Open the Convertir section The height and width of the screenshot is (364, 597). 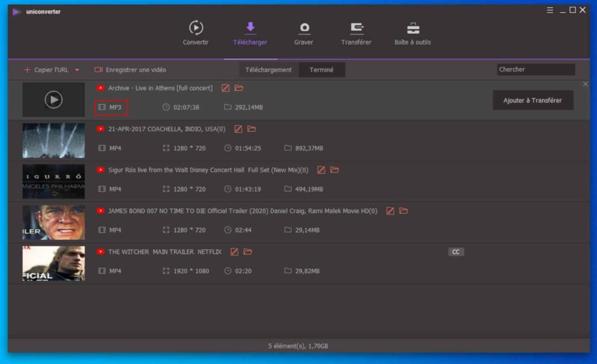click(x=196, y=33)
